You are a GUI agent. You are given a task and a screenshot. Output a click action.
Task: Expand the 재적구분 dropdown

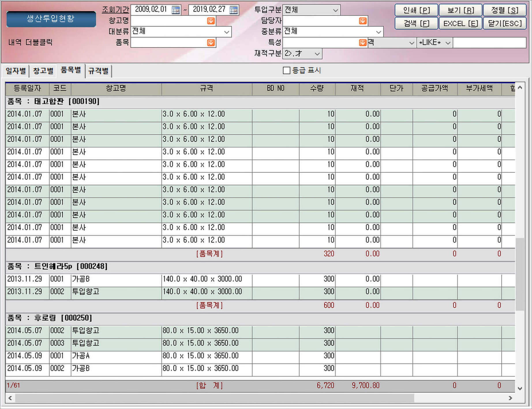pyautogui.click(x=317, y=54)
